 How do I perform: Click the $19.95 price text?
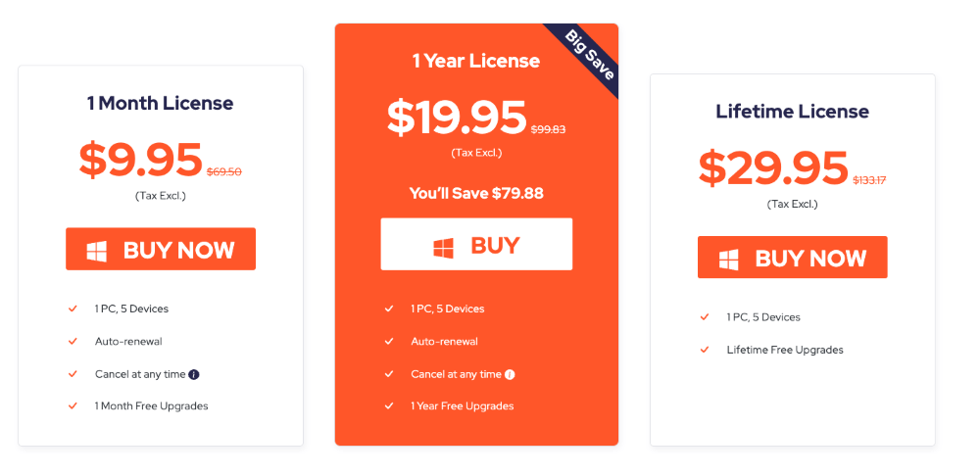[457, 118]
